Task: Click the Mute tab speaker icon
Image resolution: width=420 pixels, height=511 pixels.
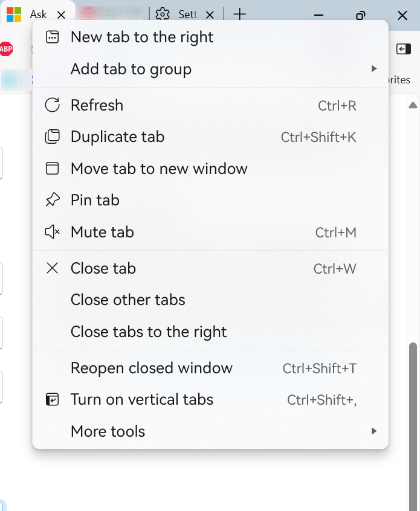Action: tap(52, 232)
